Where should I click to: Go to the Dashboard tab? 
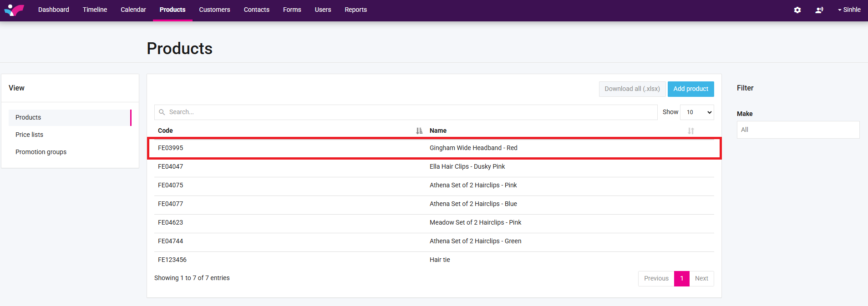(54, 10)
